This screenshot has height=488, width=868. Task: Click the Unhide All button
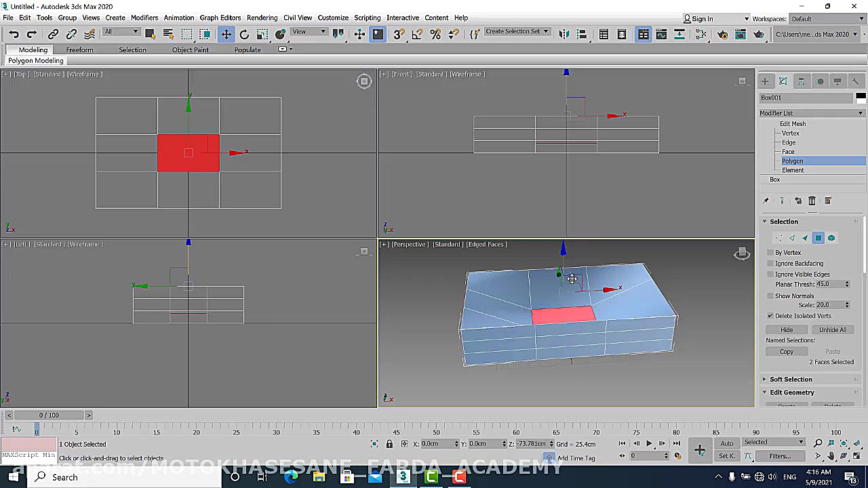(832, 330)
